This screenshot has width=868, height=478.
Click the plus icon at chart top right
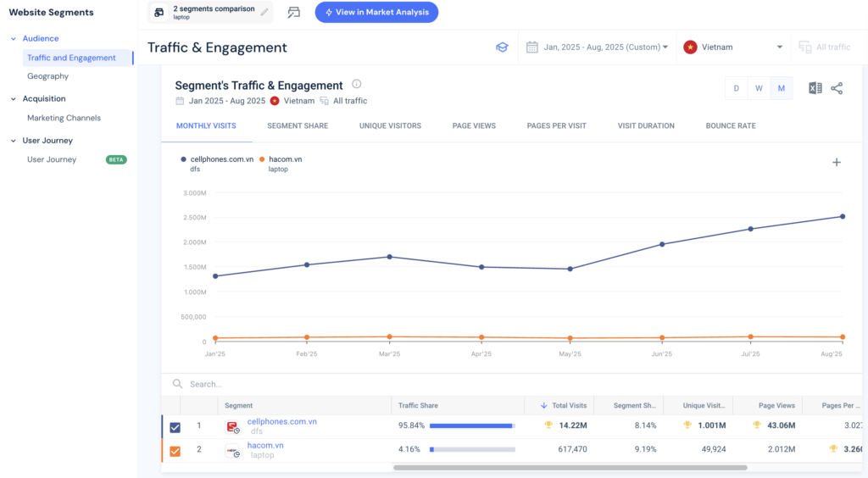tap(837, 163)
